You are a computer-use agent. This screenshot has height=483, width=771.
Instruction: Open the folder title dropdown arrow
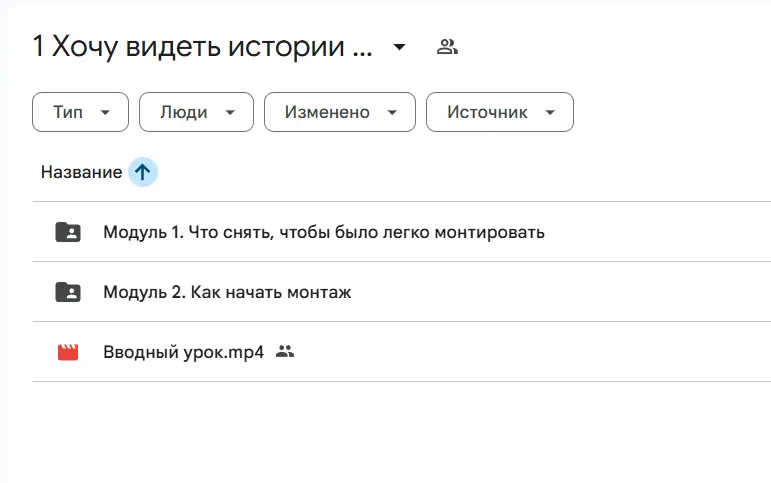(x=399, y=47)
